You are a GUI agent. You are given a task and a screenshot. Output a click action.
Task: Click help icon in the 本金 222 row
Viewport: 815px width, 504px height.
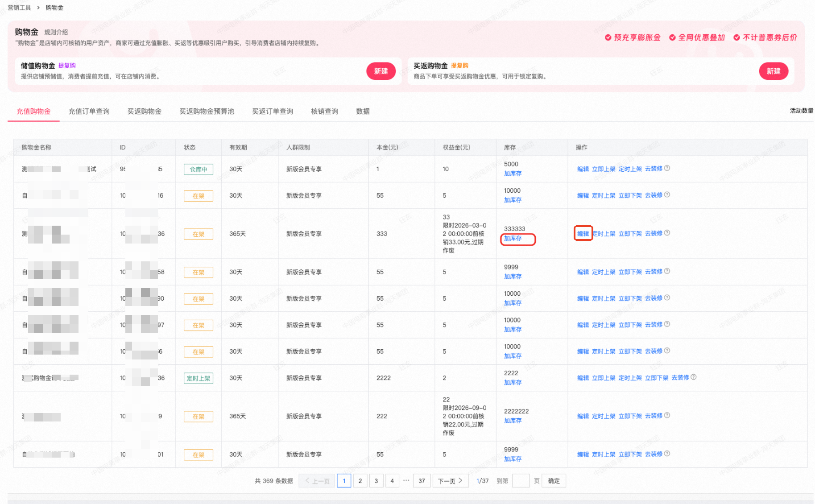pyautogui.click(x=667, y=415)
